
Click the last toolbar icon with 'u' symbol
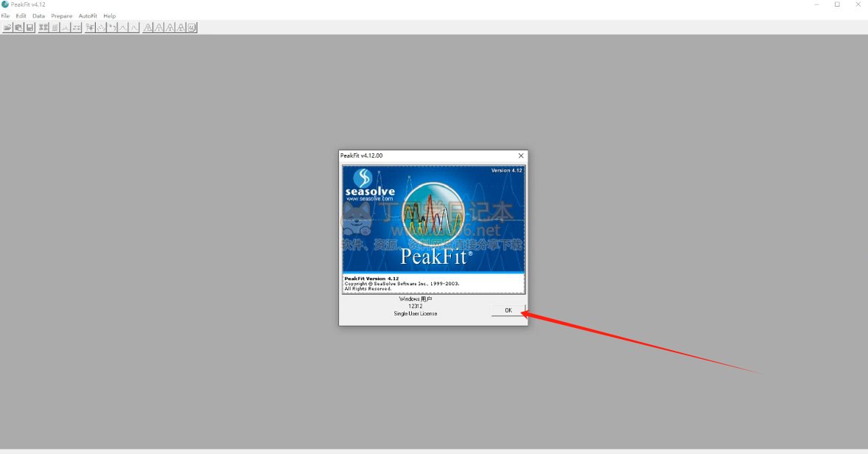(192, 28)
